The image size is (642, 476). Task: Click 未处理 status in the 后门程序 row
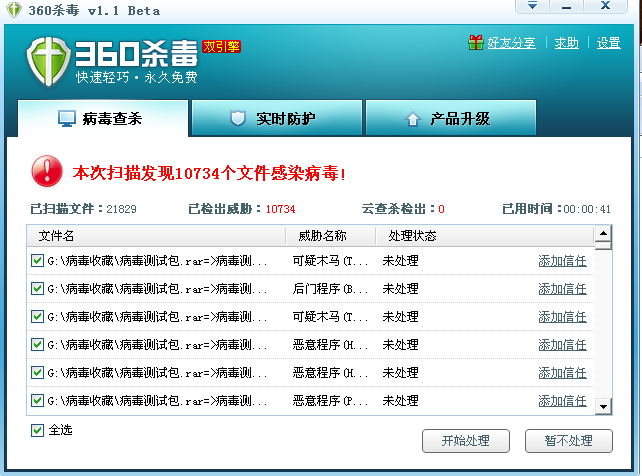click(400, 289)
